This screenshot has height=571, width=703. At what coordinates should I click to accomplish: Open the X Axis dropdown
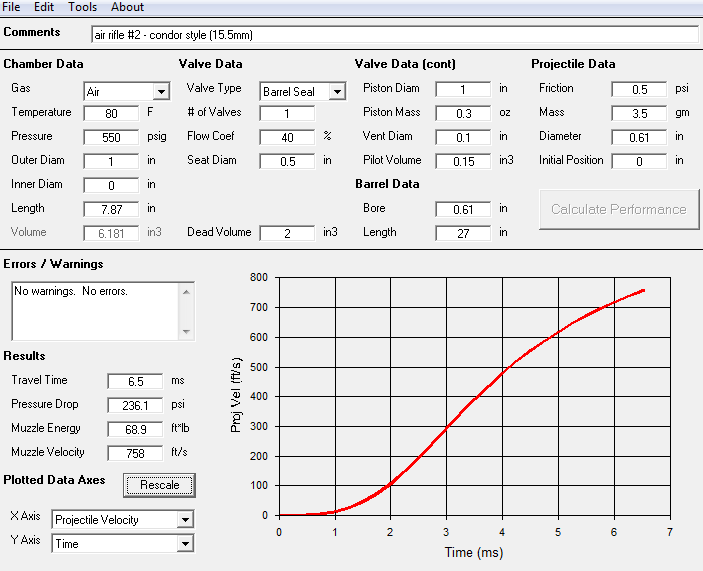pyautogui.click(x=184, y=520)
